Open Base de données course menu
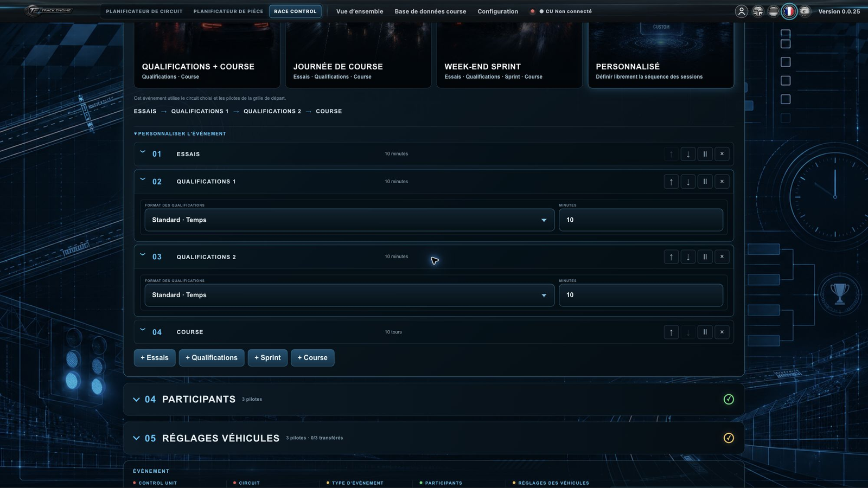Image resolution: width=868 pixels, height=488 pixels. pos(430,11)
